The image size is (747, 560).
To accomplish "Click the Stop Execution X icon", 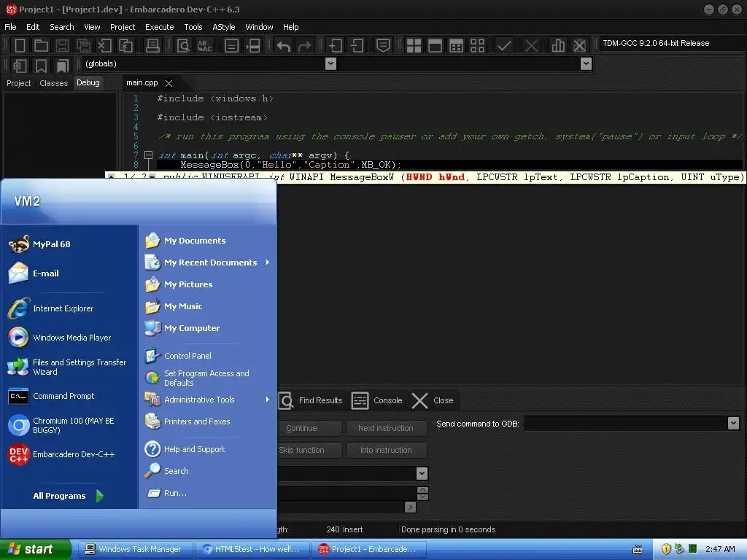I will 531,46.
